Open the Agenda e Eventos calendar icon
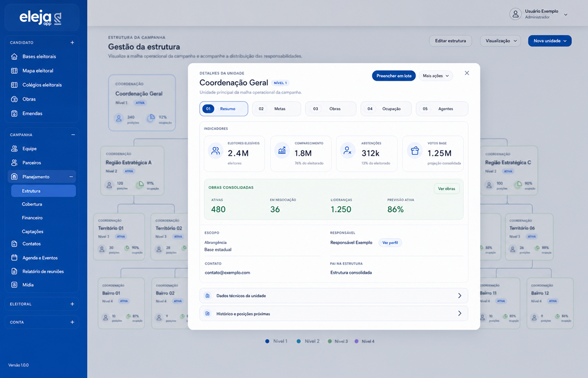The width and height of the screenshot is (588, 378). point(14,258)
